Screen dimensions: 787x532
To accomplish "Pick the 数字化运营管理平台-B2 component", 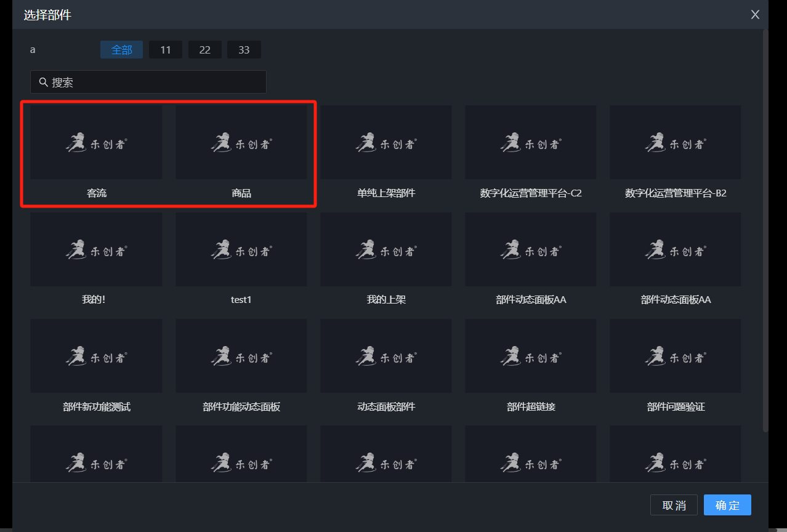I will [x=675, y=143].
